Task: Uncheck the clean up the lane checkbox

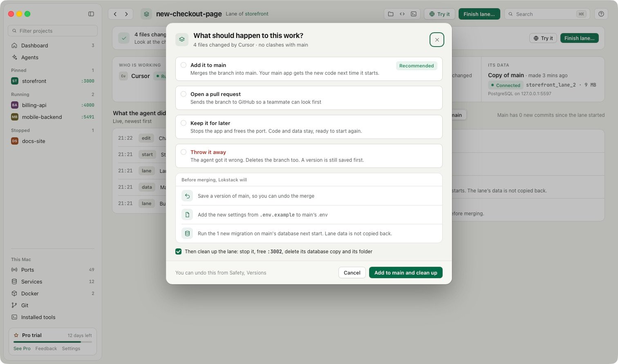Action: tap(179, 252)
